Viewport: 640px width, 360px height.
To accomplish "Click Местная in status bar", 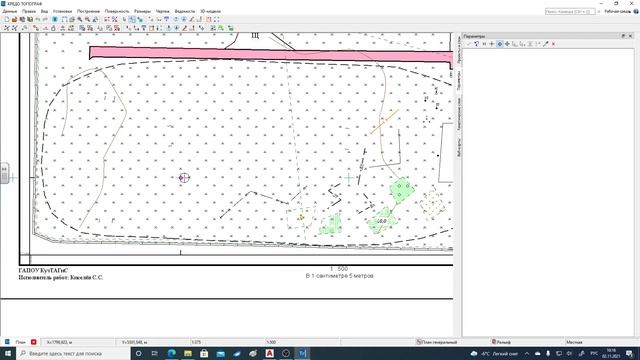I will point(574,342).
